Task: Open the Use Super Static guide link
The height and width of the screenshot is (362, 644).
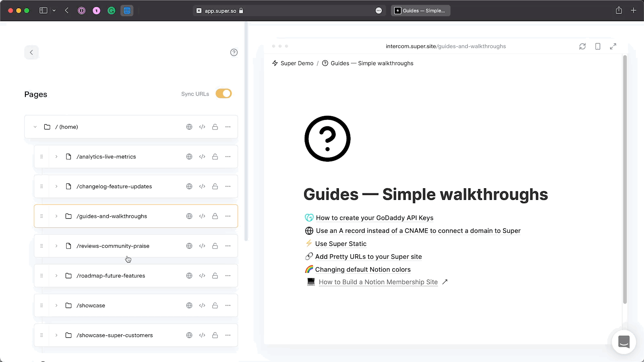Action: 341,244
